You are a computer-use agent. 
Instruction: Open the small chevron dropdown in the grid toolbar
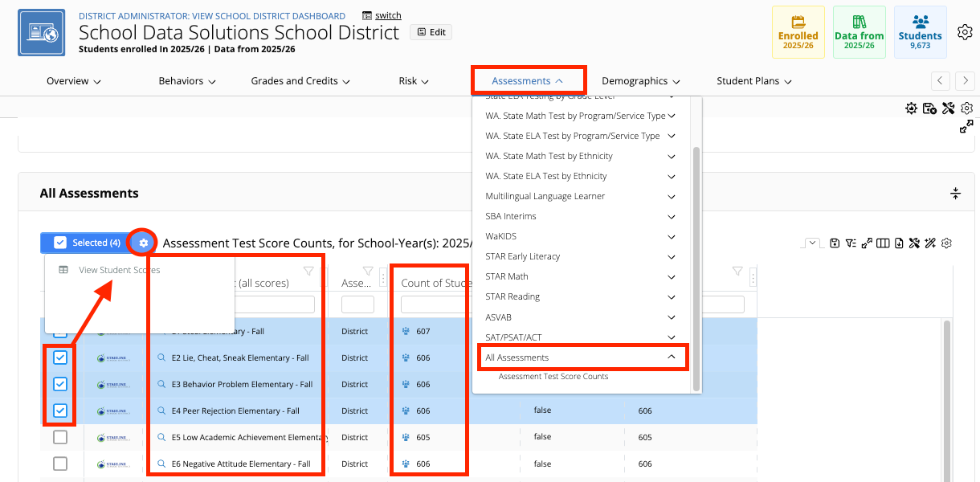click(x=813, y=243)
